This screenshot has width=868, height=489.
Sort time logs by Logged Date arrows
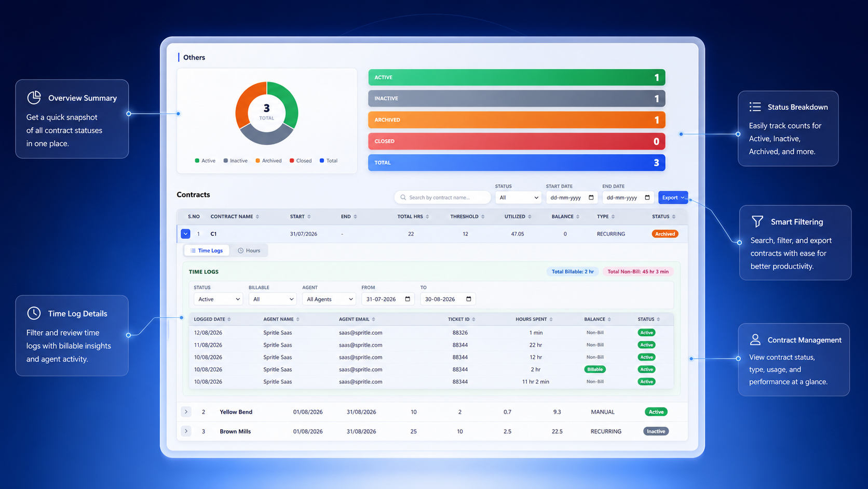click(x=229, y=319)
